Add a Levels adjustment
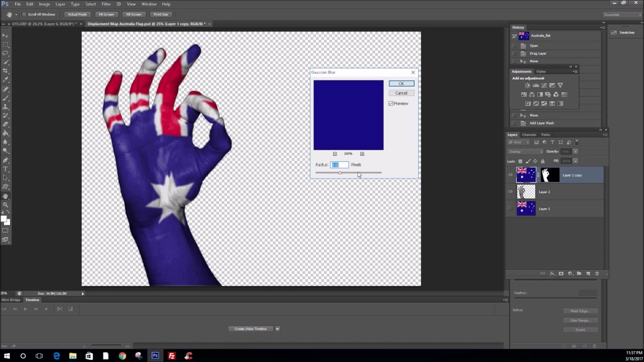The height and width of the screenshot is (362, 644). [x=536, y=85]
